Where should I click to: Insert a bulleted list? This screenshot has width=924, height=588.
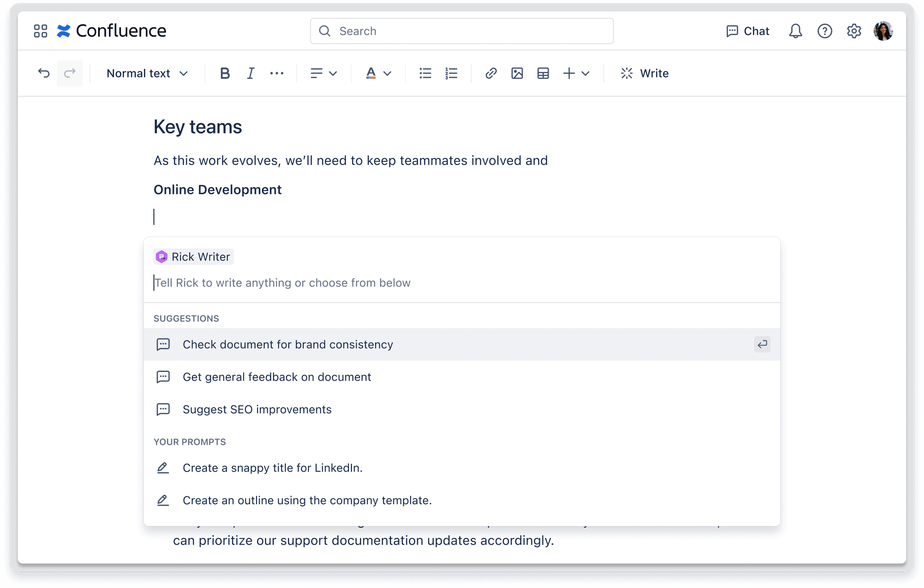coord(425,73)
